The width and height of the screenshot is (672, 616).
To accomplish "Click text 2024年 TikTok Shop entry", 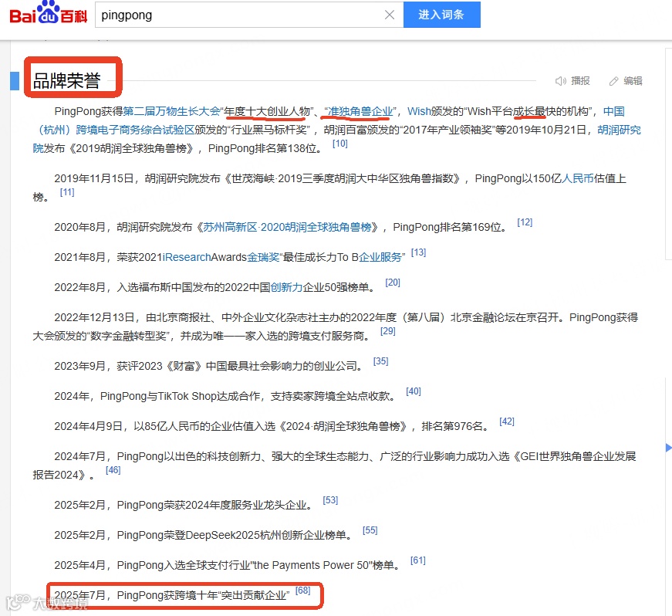I will pyautogui.click(x=225, y=396).
